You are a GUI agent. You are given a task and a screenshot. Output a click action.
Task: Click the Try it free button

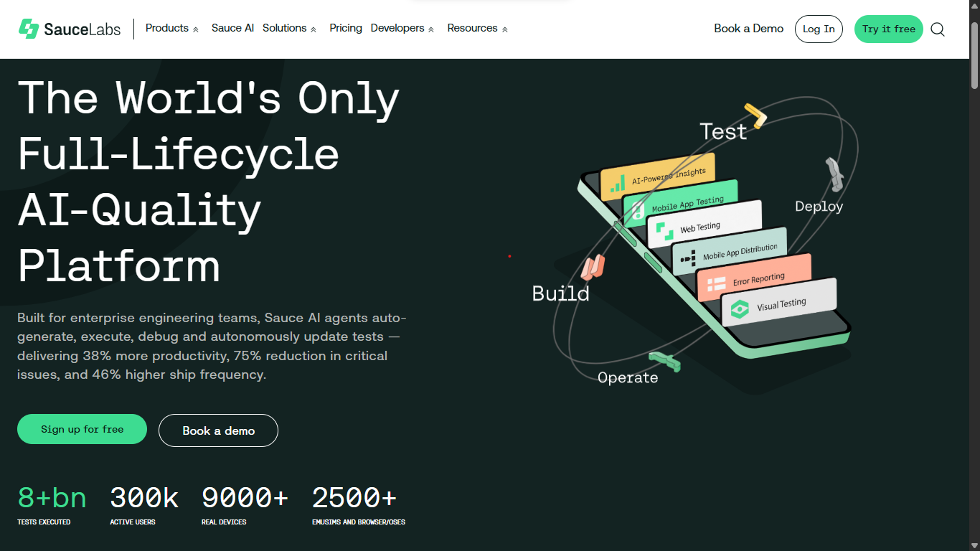889,29
